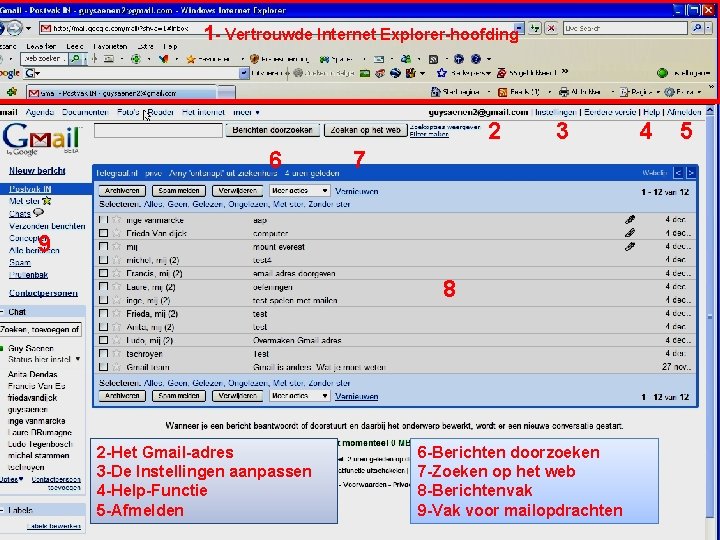Click the paperclip icon on the Inge Vanmarcke message
This screenshot has width=720, height=540.
click(x=630, y=219)
